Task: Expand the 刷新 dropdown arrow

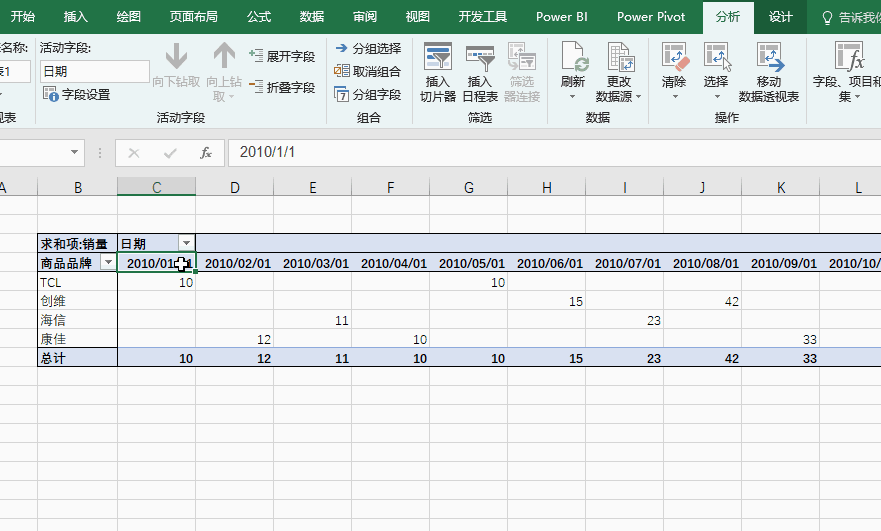Action: coord(573,97)
